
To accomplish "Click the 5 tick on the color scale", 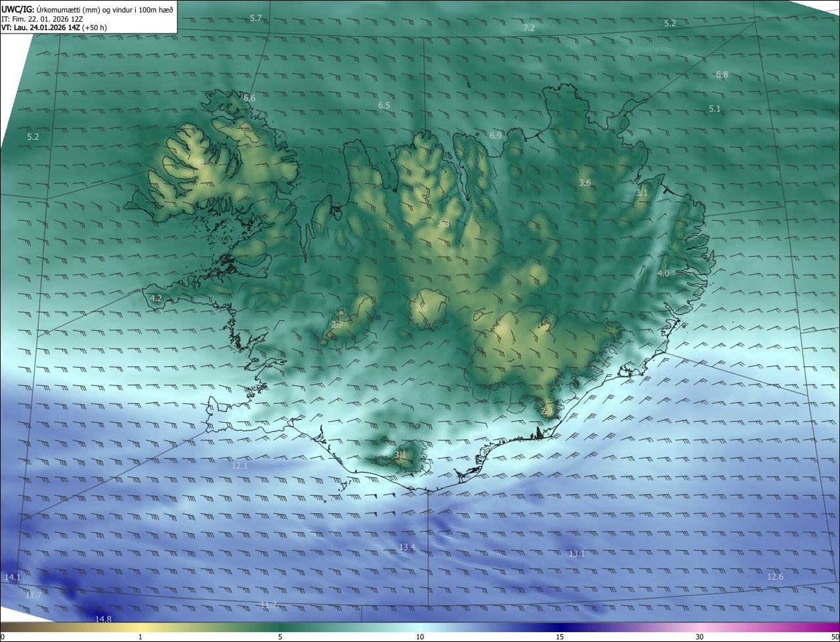I will pos(280,637).
